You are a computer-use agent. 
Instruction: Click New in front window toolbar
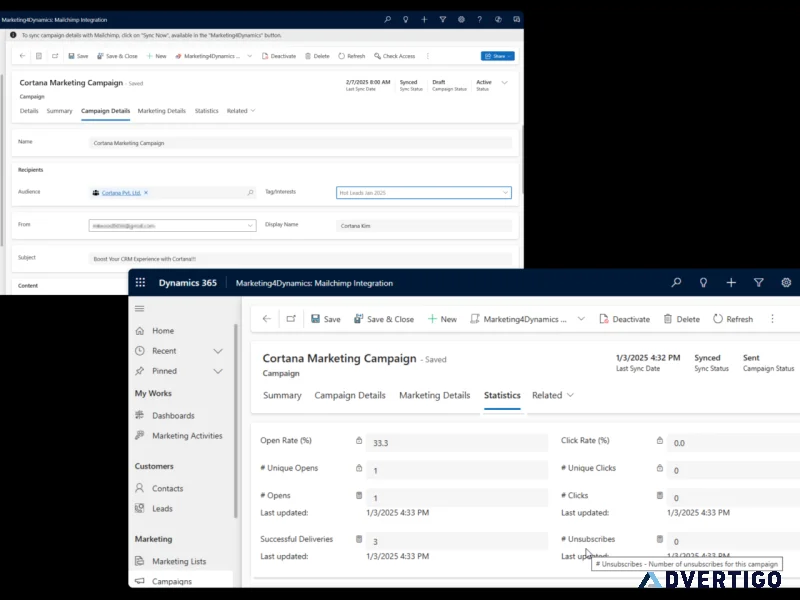tap(442, 319)
